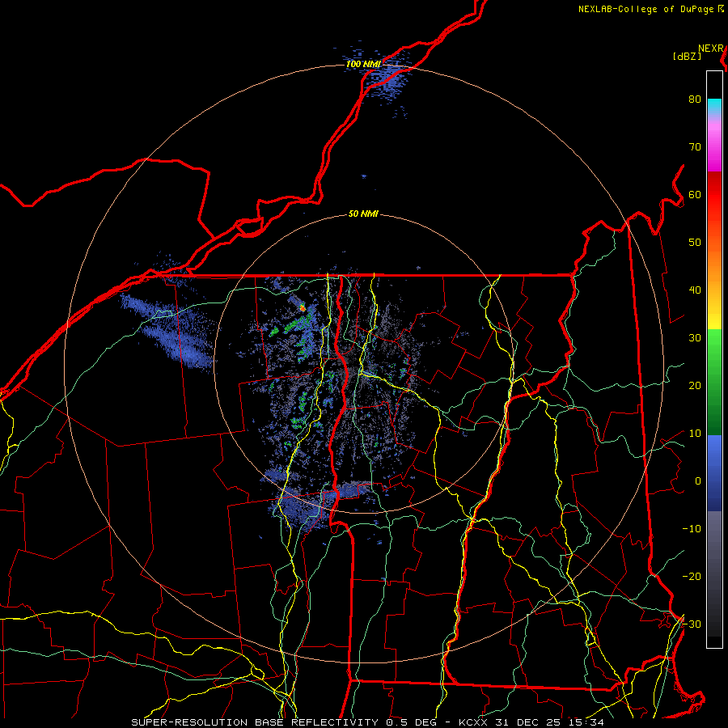Click the 10 value on dBZ scale

[695, 434]
